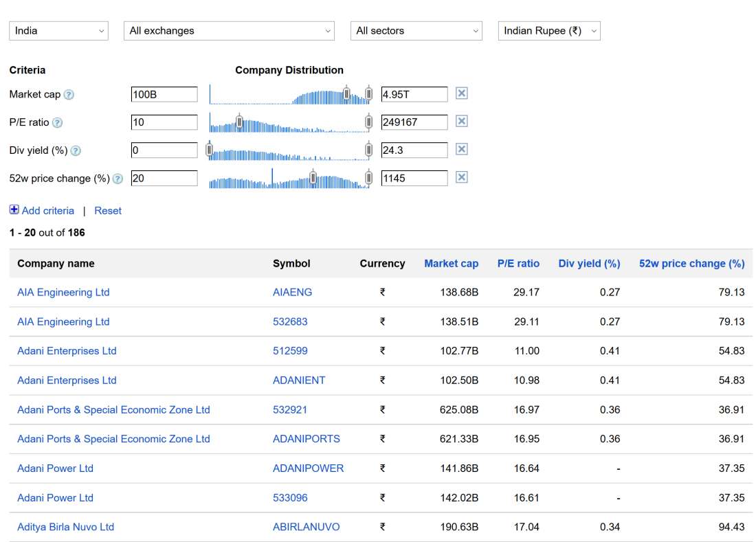
Task: Sort results by Div yield column
Action: click(589, 264)
